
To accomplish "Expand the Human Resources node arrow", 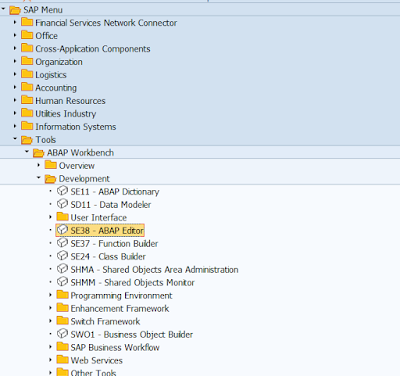I will tap(15, 100).
